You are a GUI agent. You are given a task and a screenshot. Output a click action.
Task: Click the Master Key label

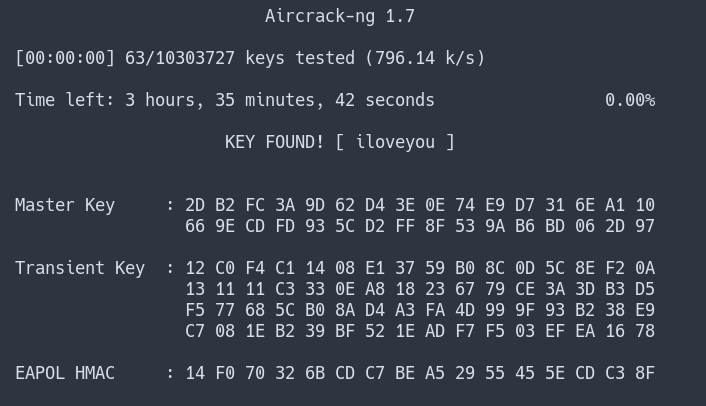click(65, 206)
